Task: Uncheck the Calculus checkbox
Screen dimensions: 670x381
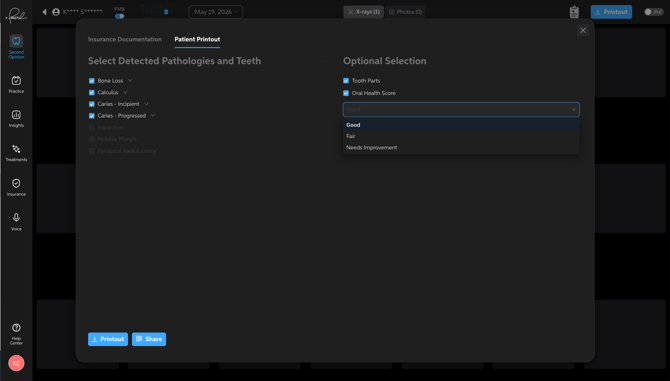Action: 91,92
